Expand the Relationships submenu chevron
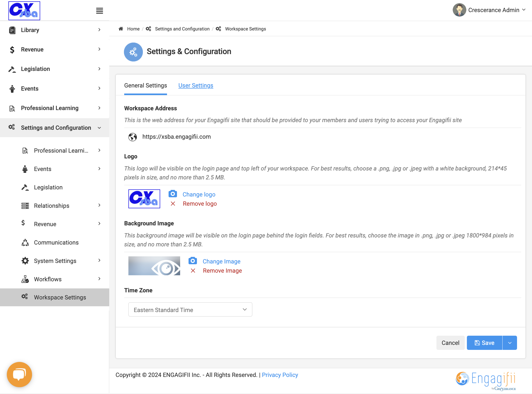 pos(99,205)
